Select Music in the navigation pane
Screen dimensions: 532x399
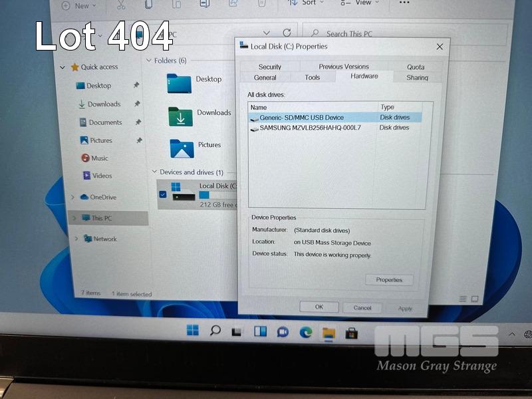pyautogui.click(x=99, y=158)
